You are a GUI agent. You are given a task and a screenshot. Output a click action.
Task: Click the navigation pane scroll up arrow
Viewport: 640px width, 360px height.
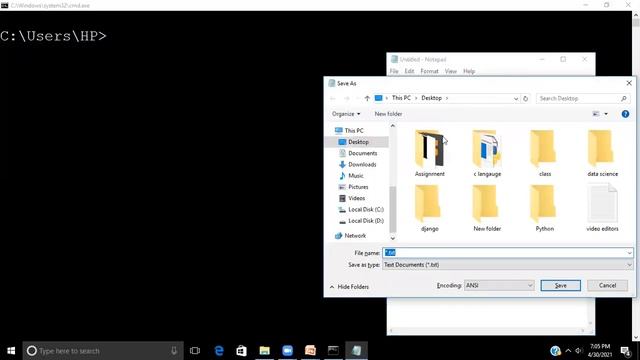click(x=393, y=126)
